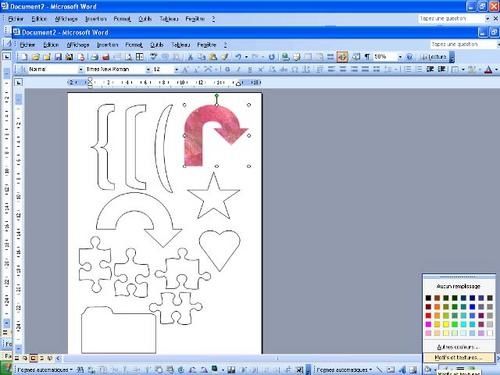The image size is (500, 375).
Task: Open Format menu in inner Word window
Action: pyautogui.click(x=134, y=45)
